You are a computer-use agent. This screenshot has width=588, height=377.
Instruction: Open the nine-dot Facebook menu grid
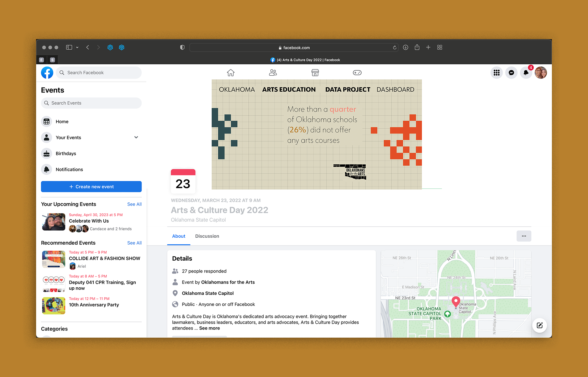[x=496, y=73]
